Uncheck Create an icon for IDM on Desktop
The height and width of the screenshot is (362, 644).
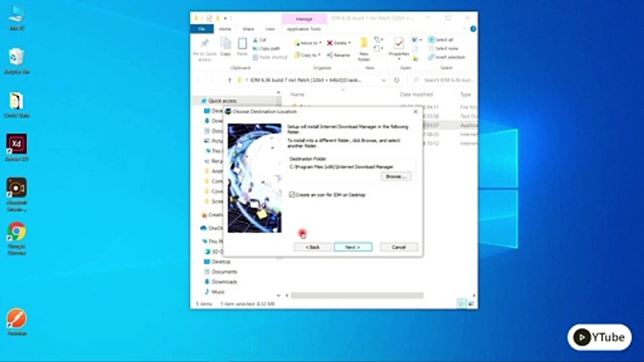coord(292,195)
